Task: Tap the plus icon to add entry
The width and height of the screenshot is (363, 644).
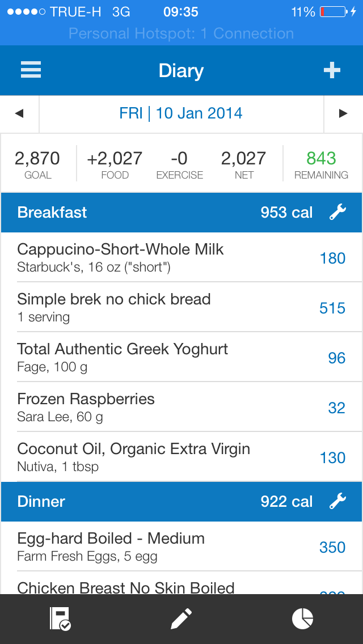Action: pyautogui.click(x=332, y=70)
